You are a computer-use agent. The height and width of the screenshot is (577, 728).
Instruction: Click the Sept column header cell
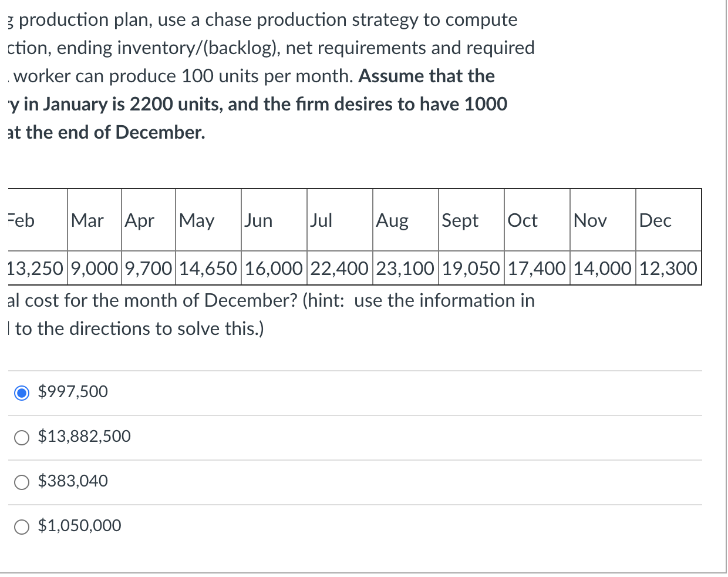[x=471, y=220]
